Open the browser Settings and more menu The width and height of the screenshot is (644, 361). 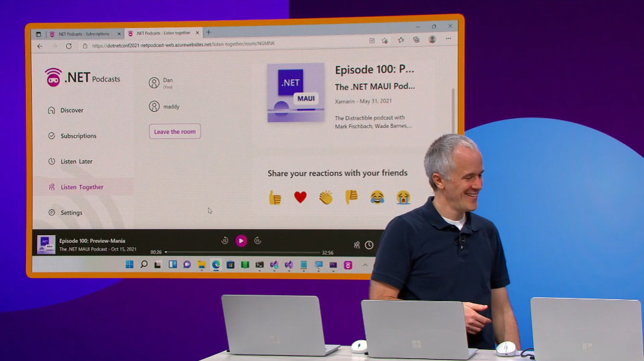click(449, 39)
